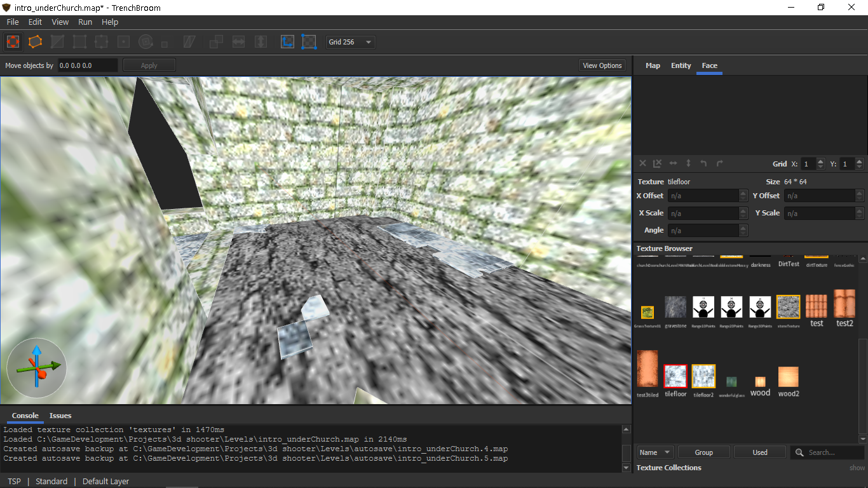Image resolution: width=868 pixels, height=488 pixels.
Task: Select the Rotate objects tool
Action: click(x=146, y=42)
